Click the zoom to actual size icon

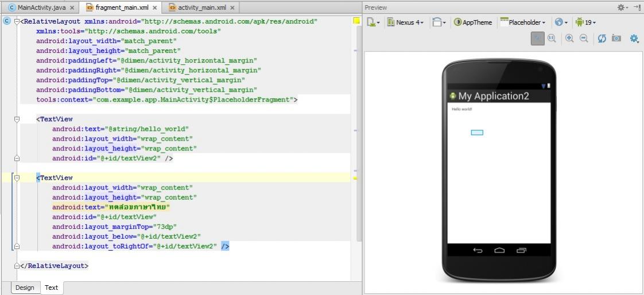point(552,38)
